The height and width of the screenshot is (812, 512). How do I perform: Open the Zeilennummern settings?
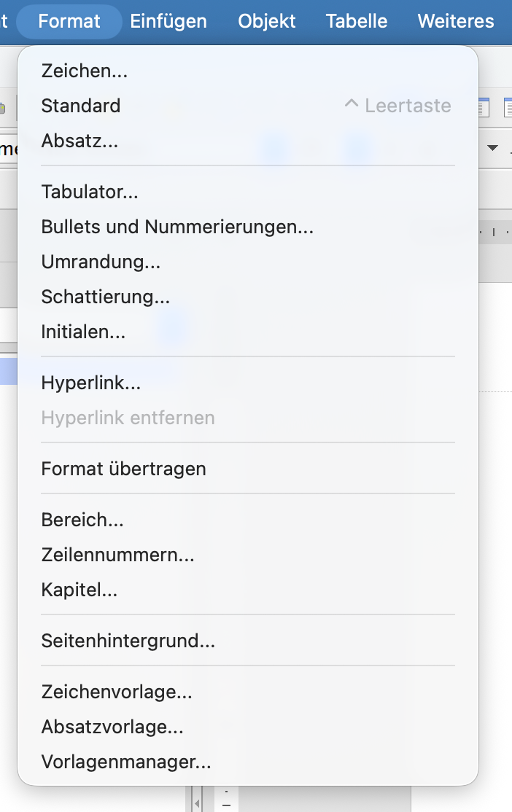coord(117,555)
